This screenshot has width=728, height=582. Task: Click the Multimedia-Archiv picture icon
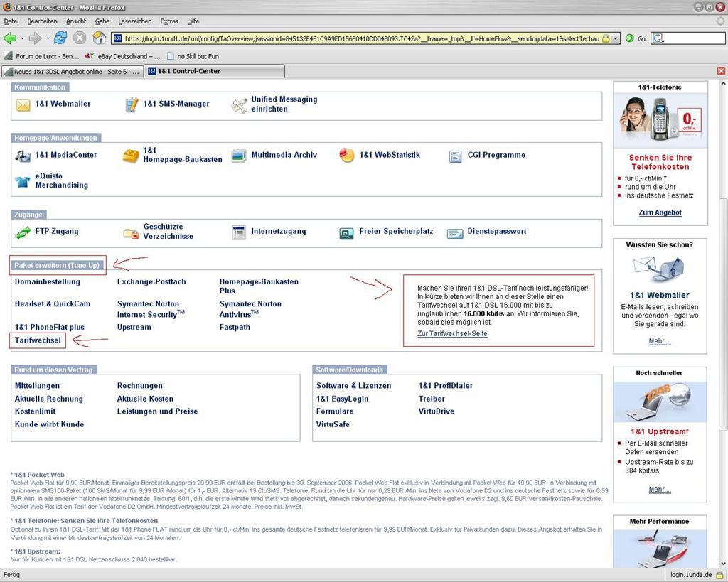(x=239, y=156)
